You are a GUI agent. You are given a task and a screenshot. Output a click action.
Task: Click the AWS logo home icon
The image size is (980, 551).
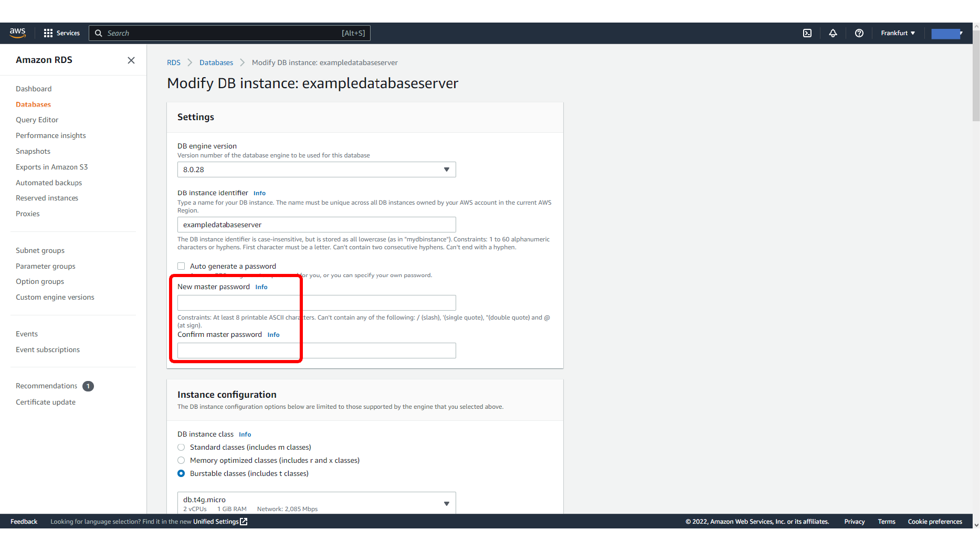click(17, 33)
